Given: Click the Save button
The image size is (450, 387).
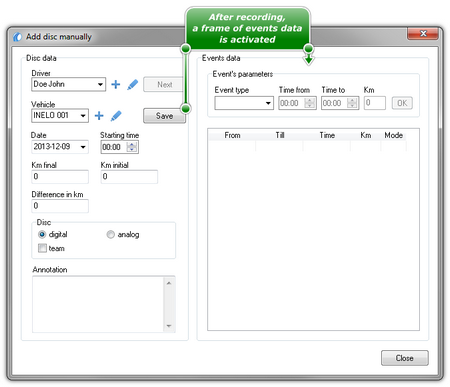Looking at the screenshot, I should tap(164, 116).
